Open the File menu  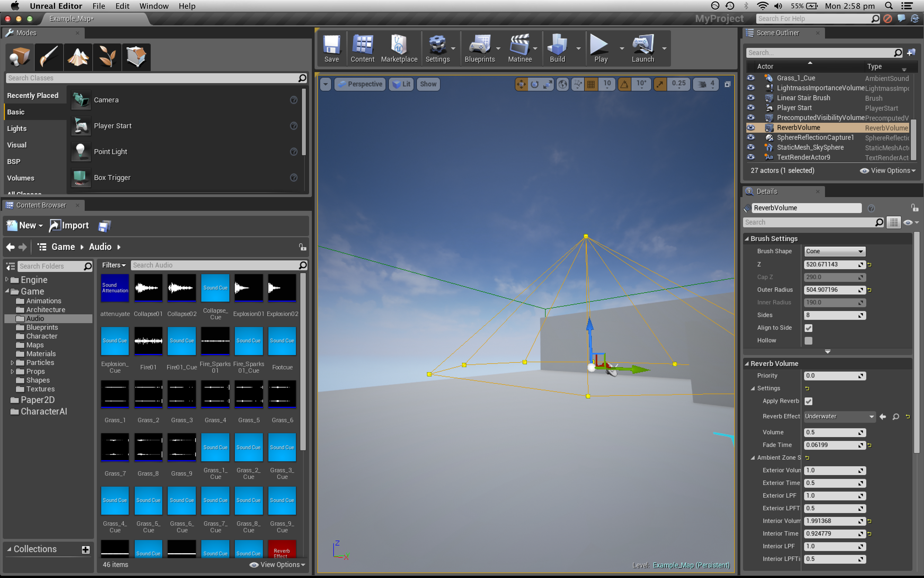(x=99, y=6)
